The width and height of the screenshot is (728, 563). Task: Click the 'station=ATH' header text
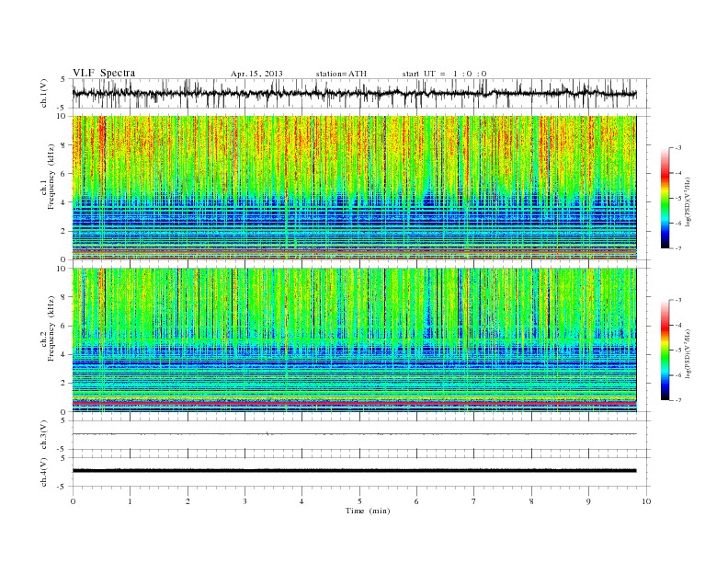(341, 74)
